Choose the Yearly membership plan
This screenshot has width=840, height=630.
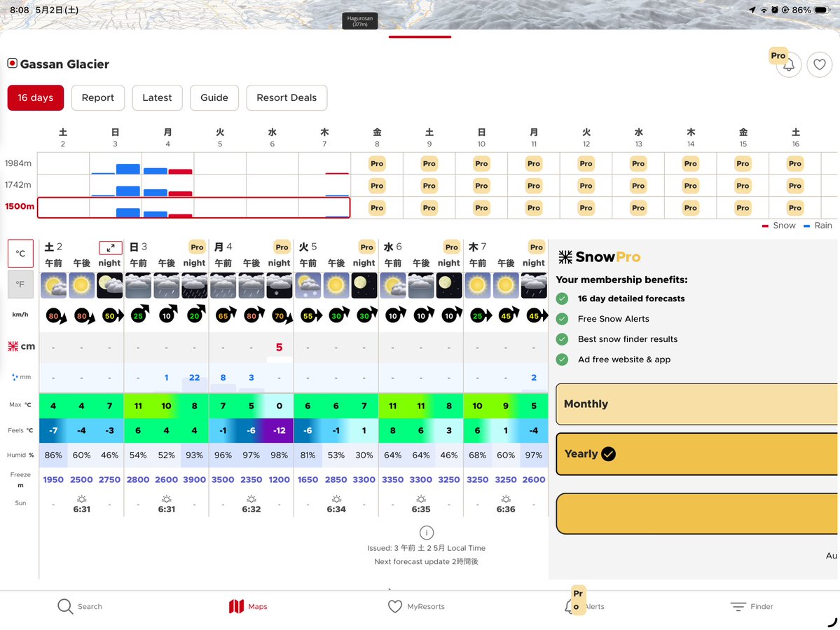coord(696,453)
